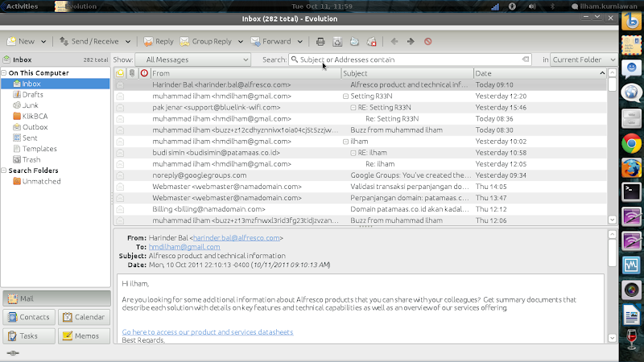Click the Delete message toolbar icon

(x=337, y=42)
